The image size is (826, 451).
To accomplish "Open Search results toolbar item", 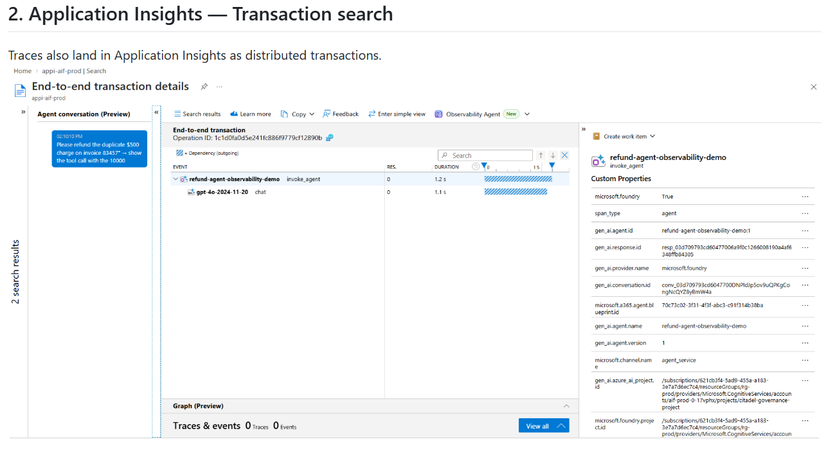I will click(198, 114).
